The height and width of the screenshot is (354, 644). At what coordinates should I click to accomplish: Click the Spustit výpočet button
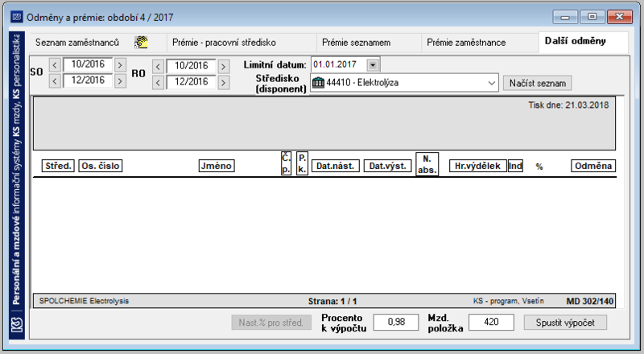pos(565,323)
